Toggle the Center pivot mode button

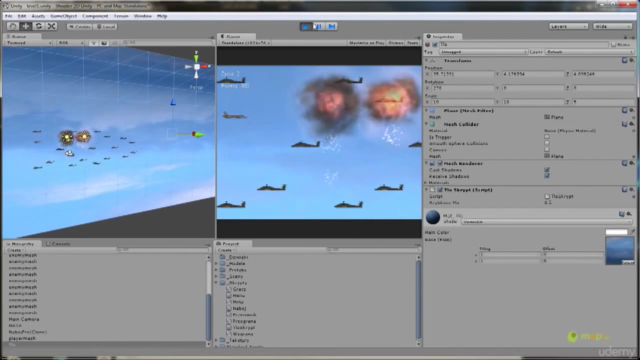coord(80,27)
